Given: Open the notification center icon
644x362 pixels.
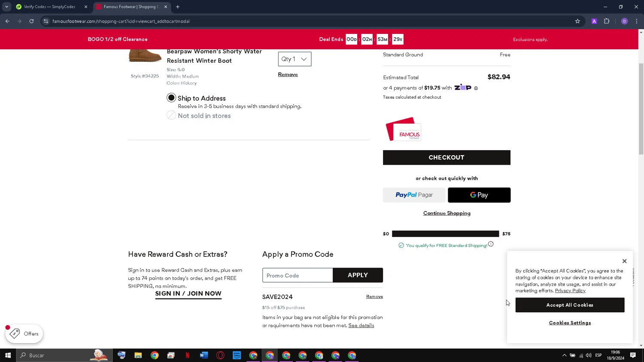Looking at the screenshot, I should click(633, 355).
